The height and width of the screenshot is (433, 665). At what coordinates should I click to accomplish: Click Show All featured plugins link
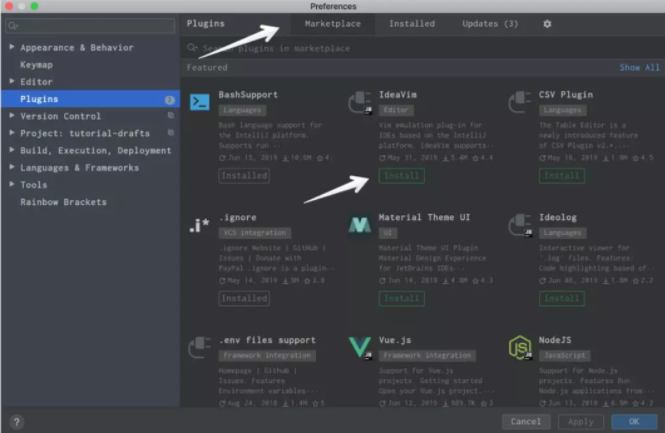[x=640, y=67]
